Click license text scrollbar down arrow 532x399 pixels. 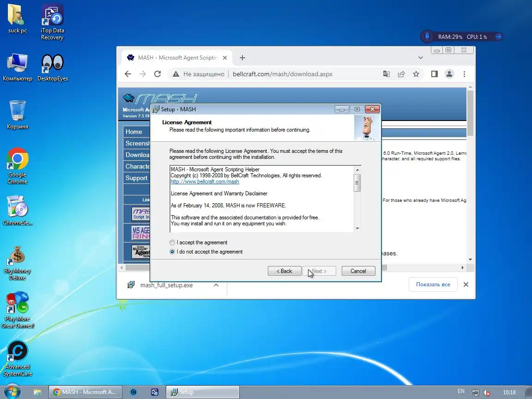[357, 228]
